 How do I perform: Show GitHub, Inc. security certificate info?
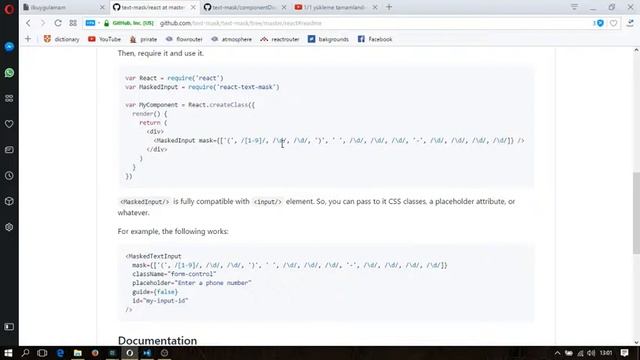coord(129,23)
